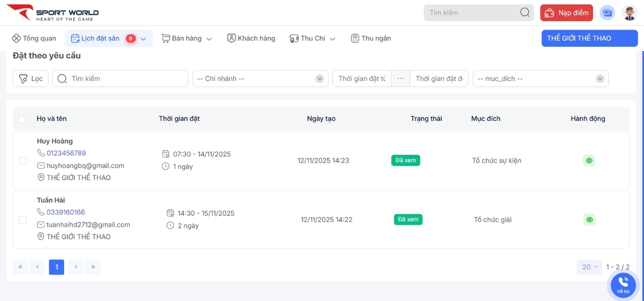Go to the last page arrow
644x301 pixels.
(x=93, y=267)
